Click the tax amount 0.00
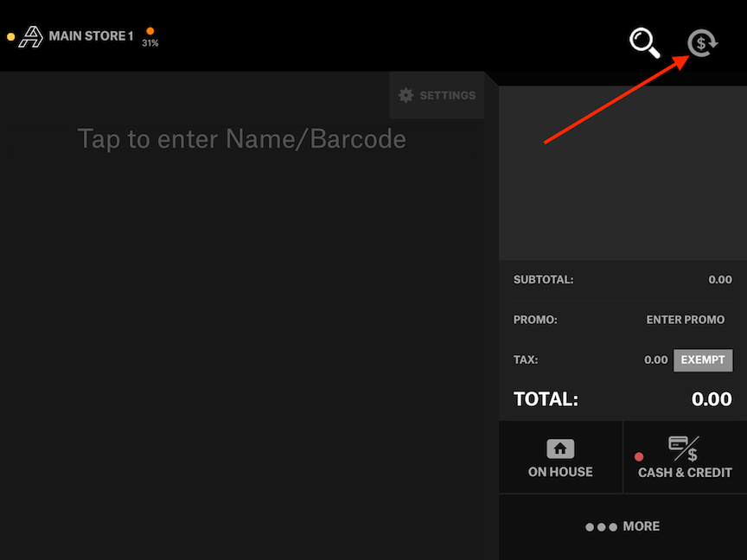747x560 pixels. tap(655, 360)
